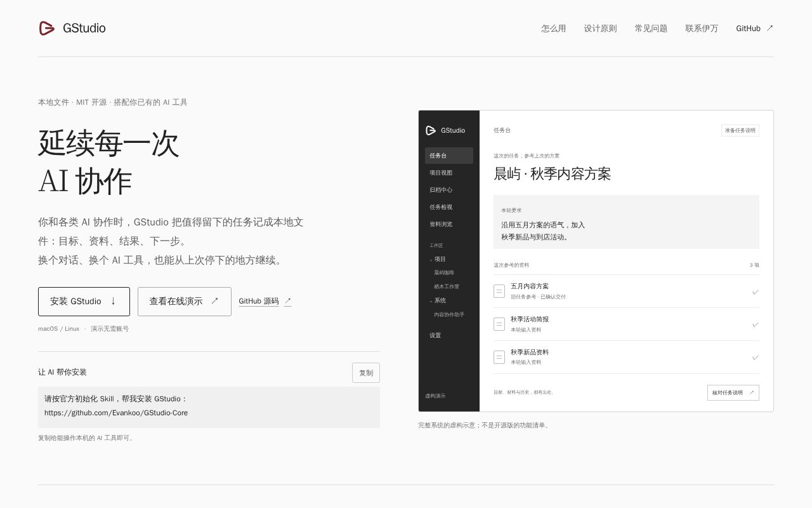Select the 内容协作助手 system item
The width and height of the screenshot is (812, 508).
click(449, 314)
